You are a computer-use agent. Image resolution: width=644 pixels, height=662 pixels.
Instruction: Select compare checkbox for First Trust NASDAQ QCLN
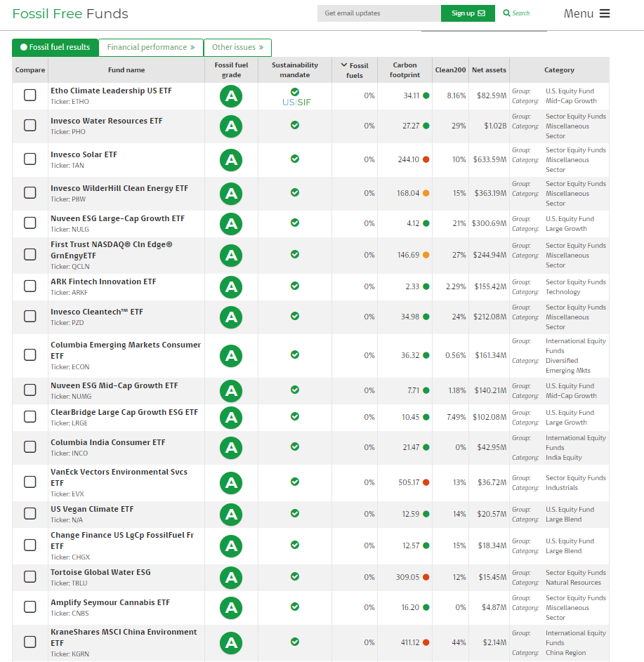click(x=30, y=254)
